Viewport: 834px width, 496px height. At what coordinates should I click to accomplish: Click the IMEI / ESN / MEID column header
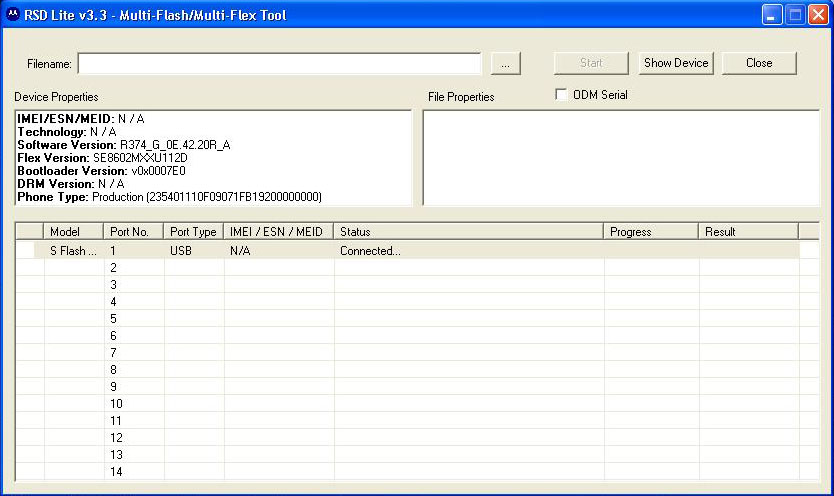pos(279,232)
